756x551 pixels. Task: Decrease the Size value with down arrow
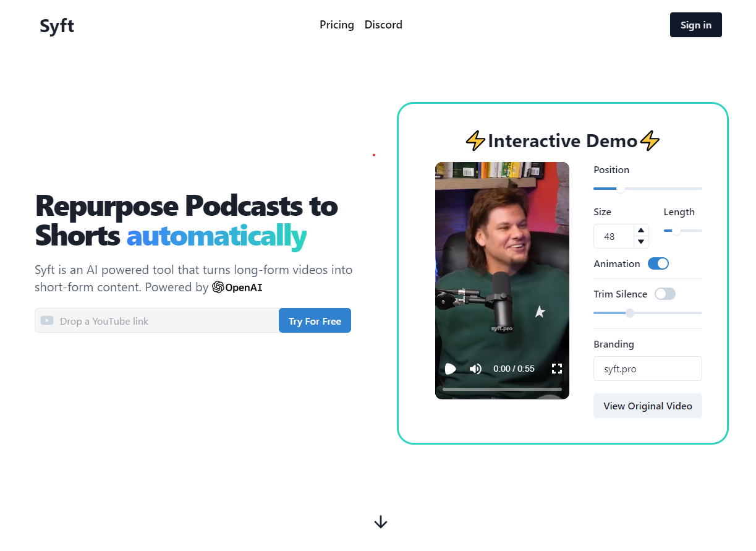click(641, 242)
